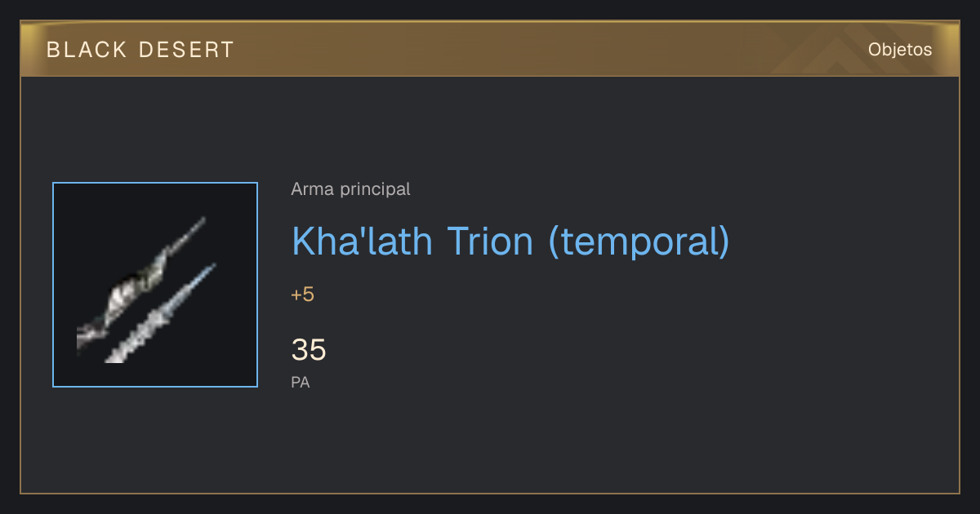Click the word "Kha'lath" in the item name
Viewport: 980px width, 514px height.
pos(362,240)
